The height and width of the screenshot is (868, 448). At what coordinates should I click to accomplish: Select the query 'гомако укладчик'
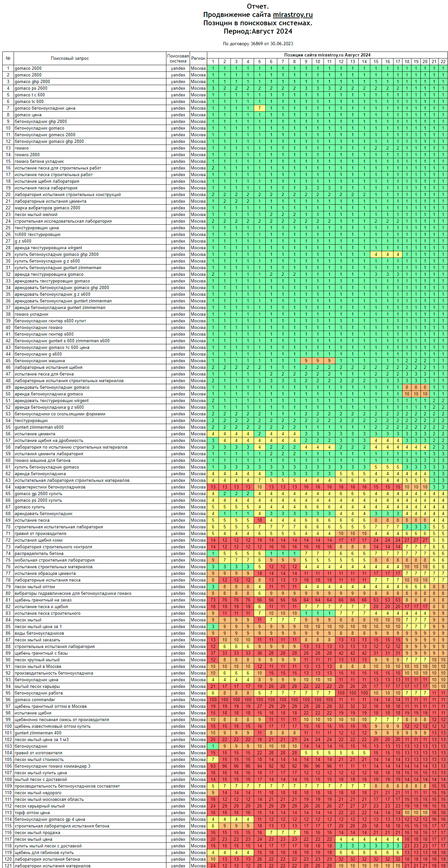32,314
